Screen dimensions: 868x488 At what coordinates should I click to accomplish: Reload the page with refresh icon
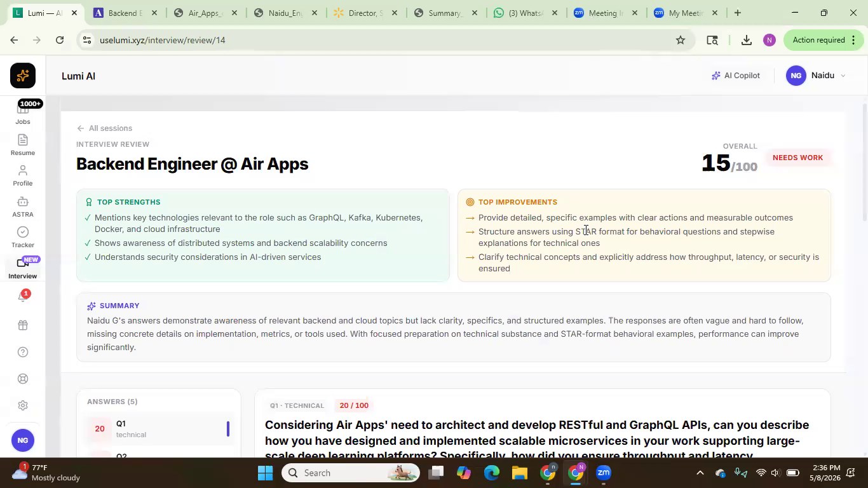click(60, 40)
